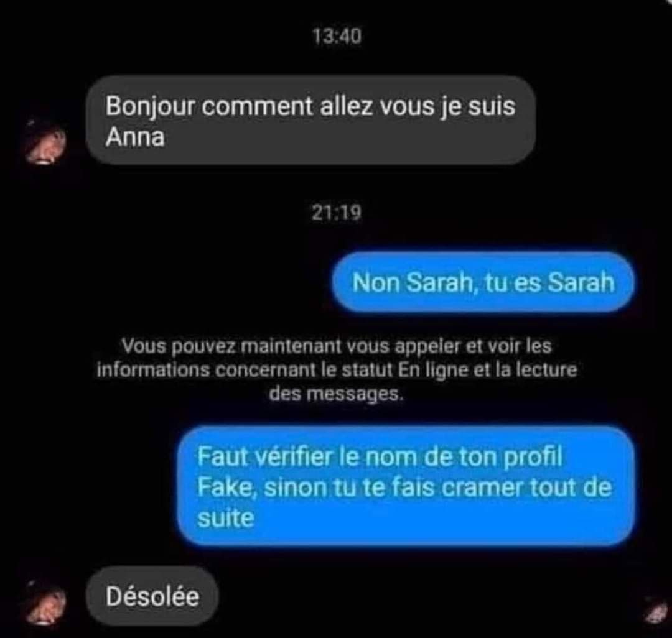This screenshot has width=672, height=638.
Task: Tap the 'Non Sarah, tu es Sarah' bubble
Action: (483, 282)
